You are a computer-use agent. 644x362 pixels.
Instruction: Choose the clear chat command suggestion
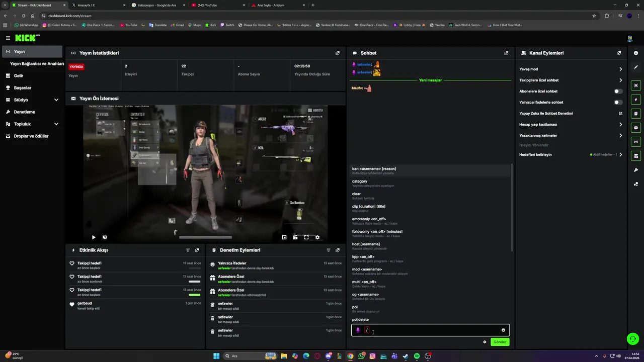tap(431, 196)
